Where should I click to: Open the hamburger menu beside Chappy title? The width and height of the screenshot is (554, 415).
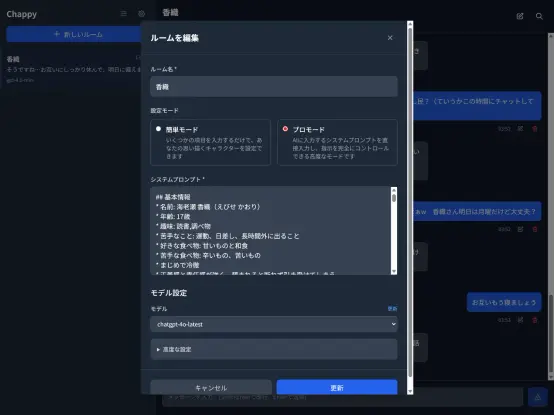point(123,14)
